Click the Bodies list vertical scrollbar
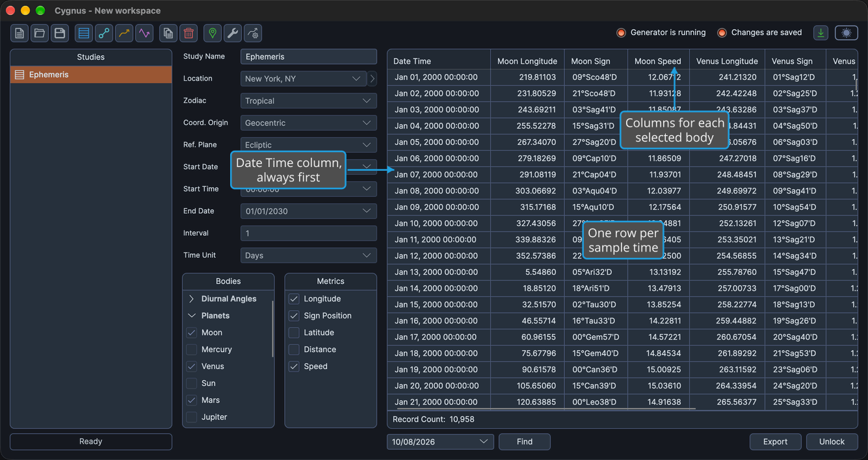The image size is (868, 460). click(x=272, y=328)
